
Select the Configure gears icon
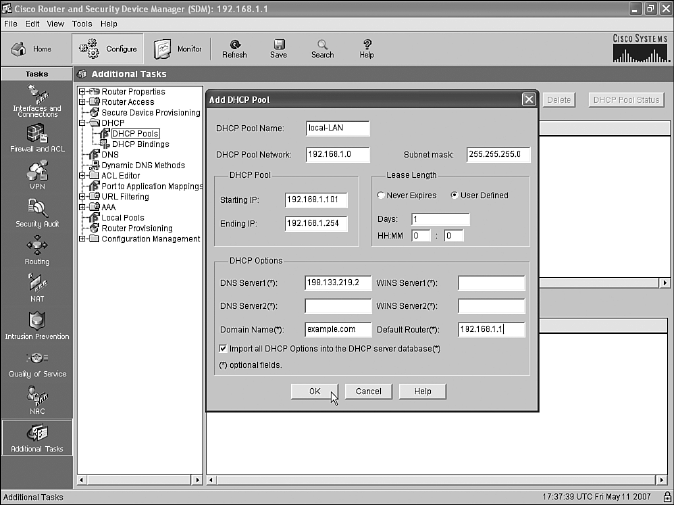click(89, 49)
